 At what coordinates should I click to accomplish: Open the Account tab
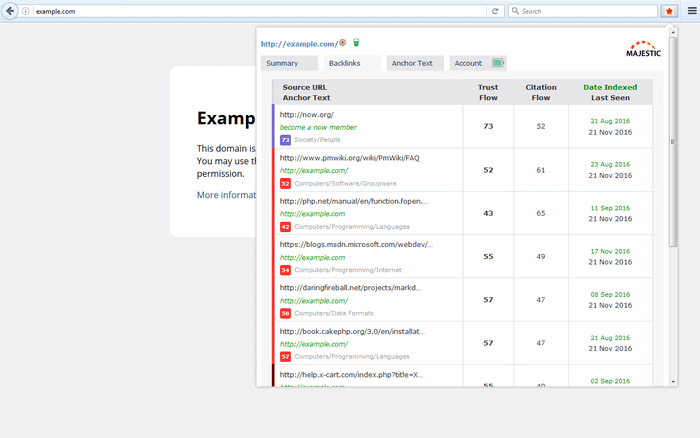pos(478,63)
